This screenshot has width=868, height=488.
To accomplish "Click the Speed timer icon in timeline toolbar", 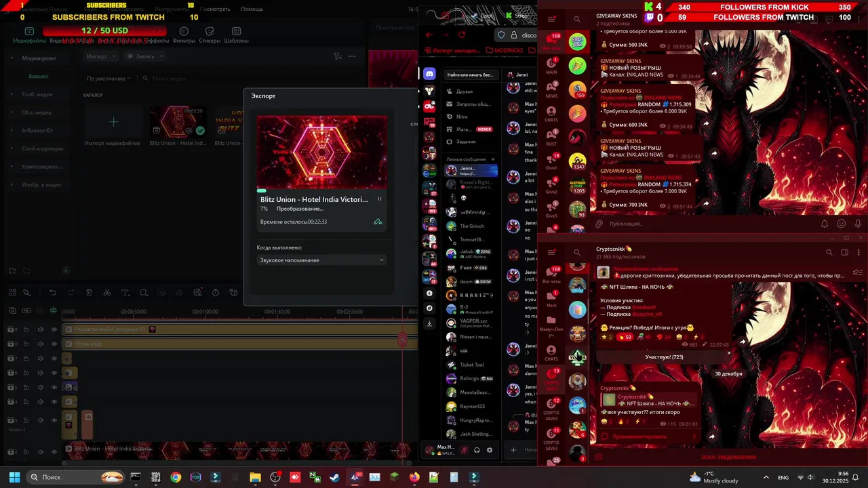I will [x=216, y=293].
